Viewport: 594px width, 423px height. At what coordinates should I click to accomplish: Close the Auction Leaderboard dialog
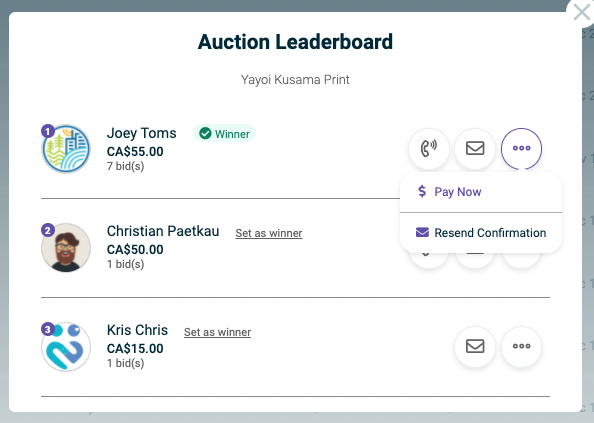click(581, 12)
